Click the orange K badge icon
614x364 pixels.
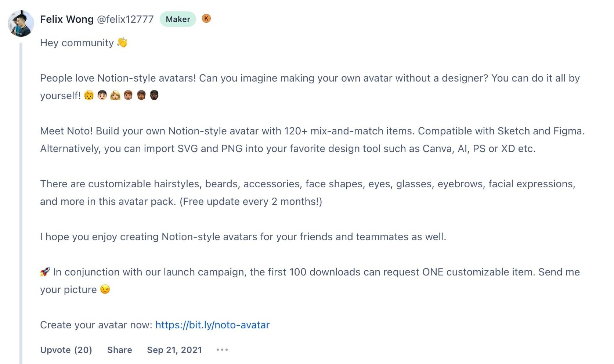(206, 18)
